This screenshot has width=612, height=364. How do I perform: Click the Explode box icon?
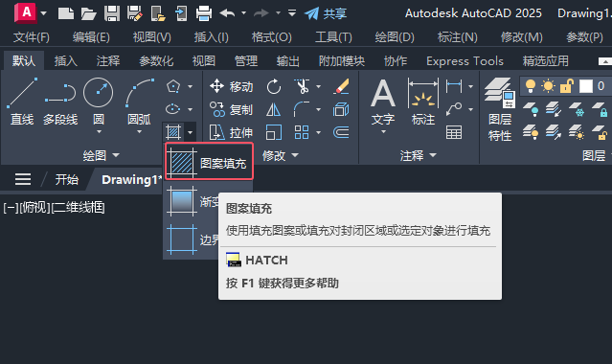(341, 110)
